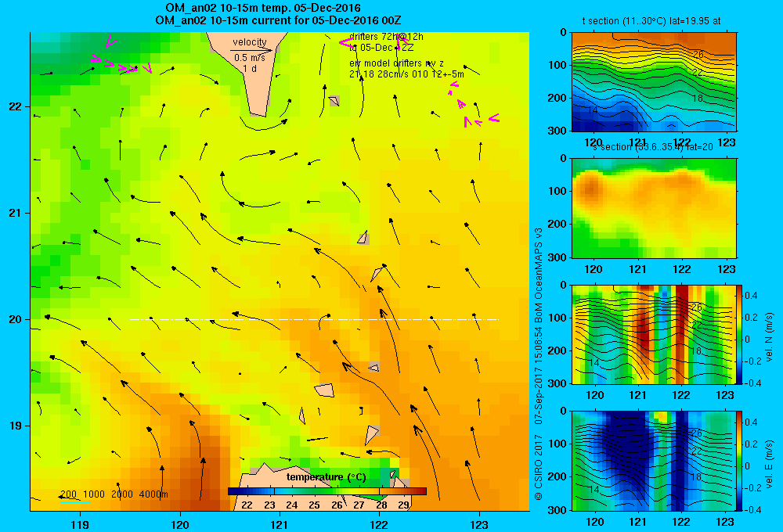Click the 't section (11..30°C) lat=19.95' title
This screenshot has height=532, width=783.
click(x=651, y=21)
